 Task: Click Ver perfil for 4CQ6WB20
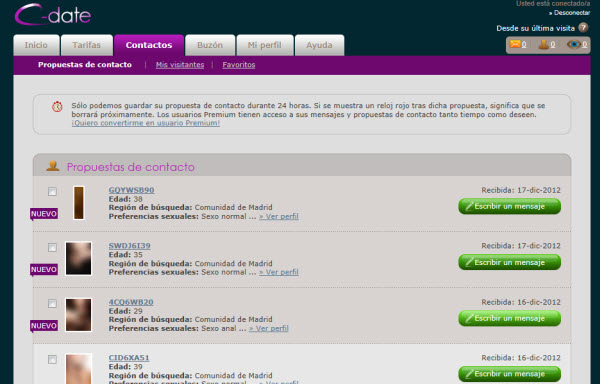pyautogui.click(x=269, y=329)
